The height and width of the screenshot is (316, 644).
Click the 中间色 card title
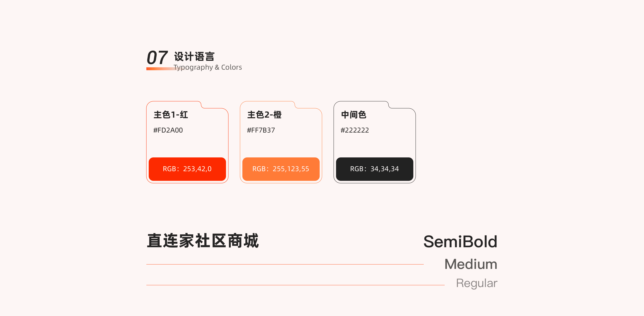pos(353,115)
